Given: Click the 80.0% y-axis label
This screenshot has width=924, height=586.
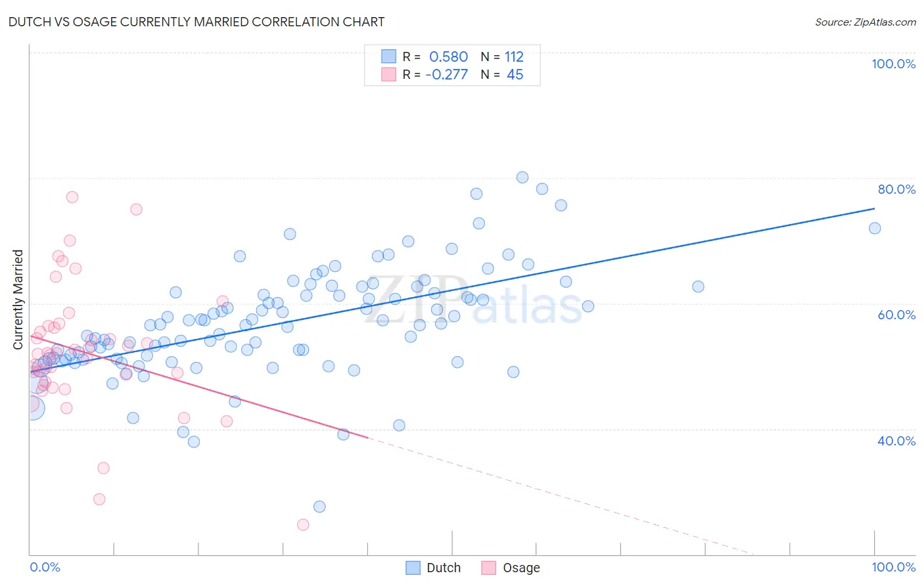Looking at the screenshot, I should coord(896,189).
